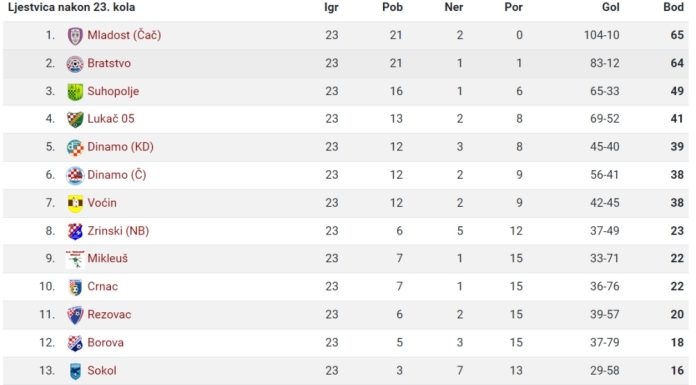696x385 pixels.
Task: Click the Zrinski (NB) club crest
Action: tap(75, 231)
